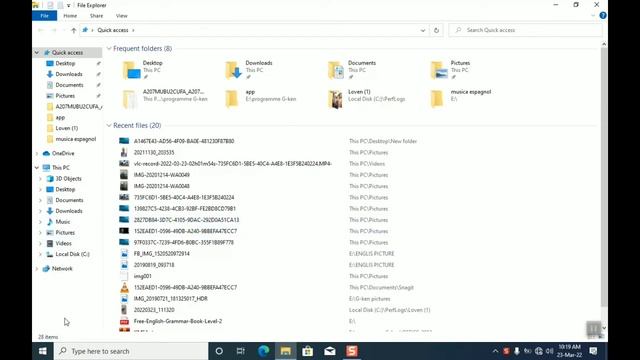This screenshot has width=640, height=360.
Task: Select Network in navigation pane
Action: 62,269
